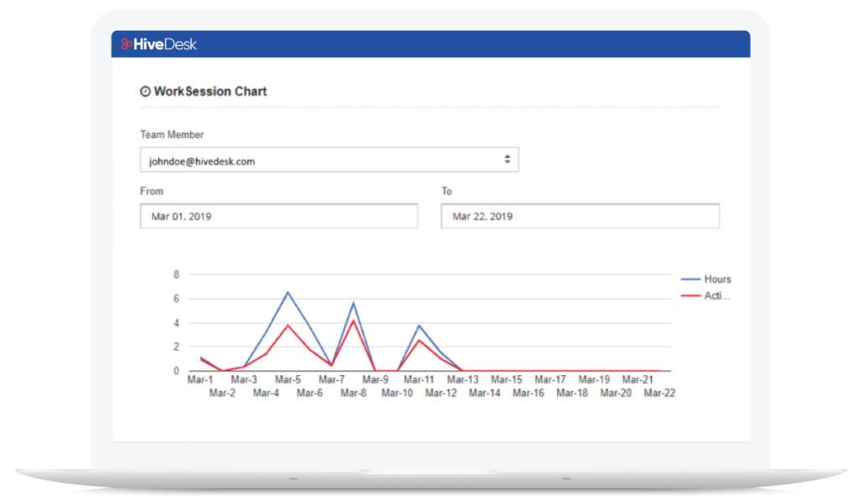Click the blue Hours peak at Mar-5
The height and width of the screenshot is (504, 863).
coord(288,292)
